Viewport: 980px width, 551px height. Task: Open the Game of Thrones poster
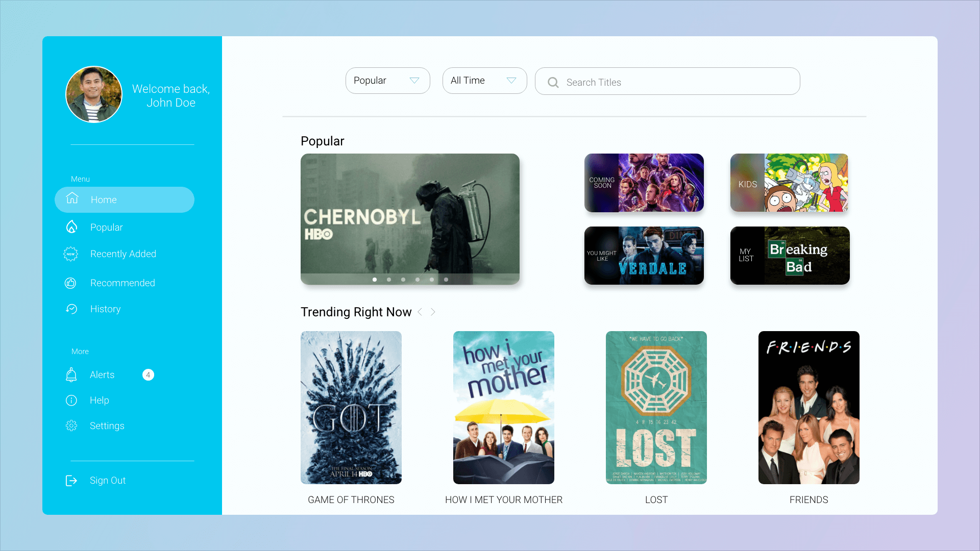(351, 408)
